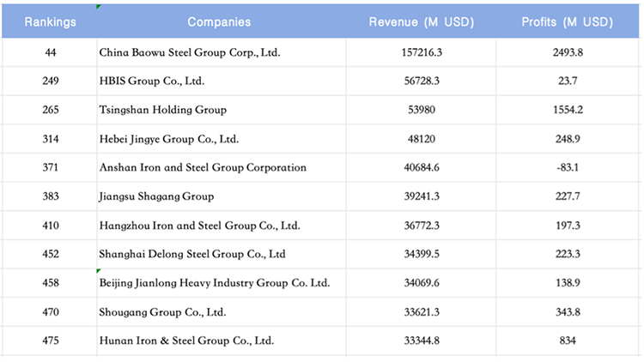Select HBIS Group Co., Ltd. cell

(222, 81)
